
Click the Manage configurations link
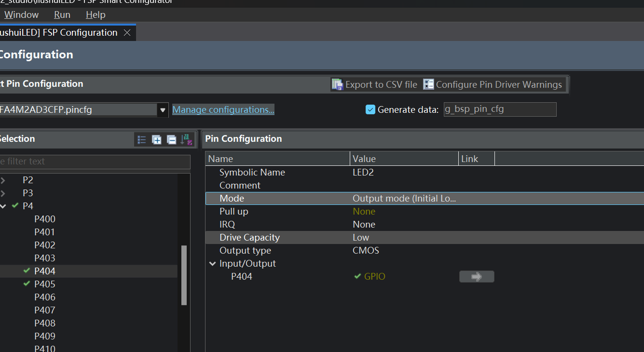tap(223, 110)
